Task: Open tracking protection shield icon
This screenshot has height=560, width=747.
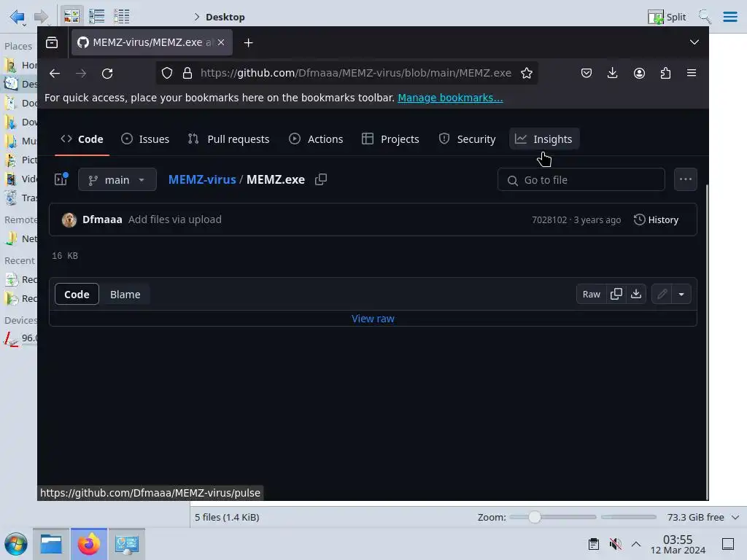Action: pos(167,73)
